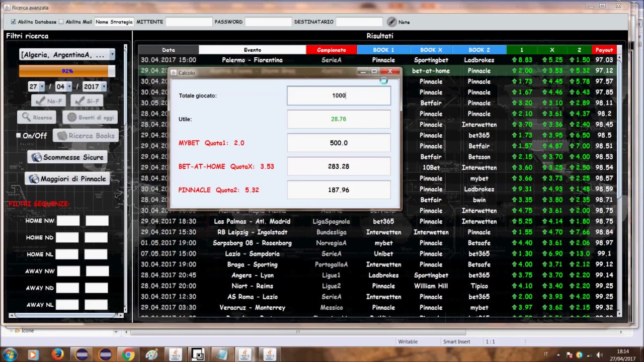Open the year dropdown showing 2017
644x362 pixels.
(94, 86)
